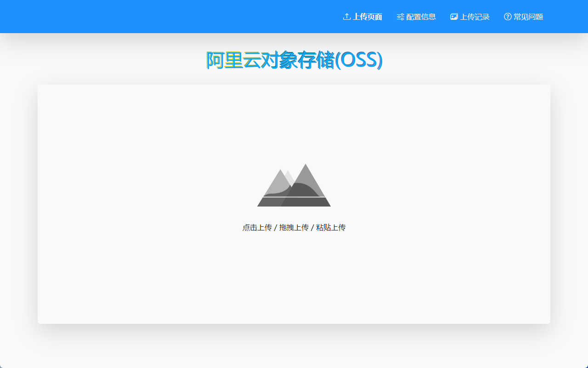The height and width of the screenshot is (368, 588).
Task: Select the leftmost navigation icon in the header
Action: coord(346,16)
